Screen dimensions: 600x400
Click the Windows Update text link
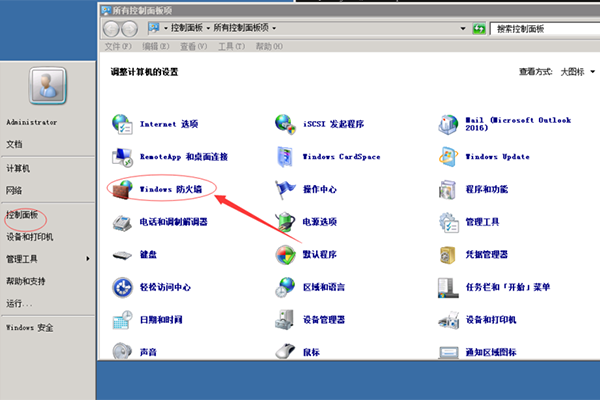coord(497,157)
